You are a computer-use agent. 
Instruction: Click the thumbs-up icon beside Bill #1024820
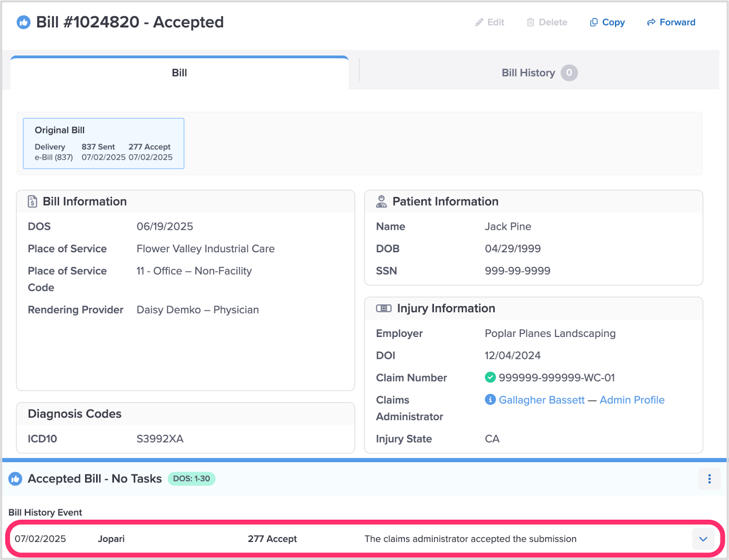[23, 22]
